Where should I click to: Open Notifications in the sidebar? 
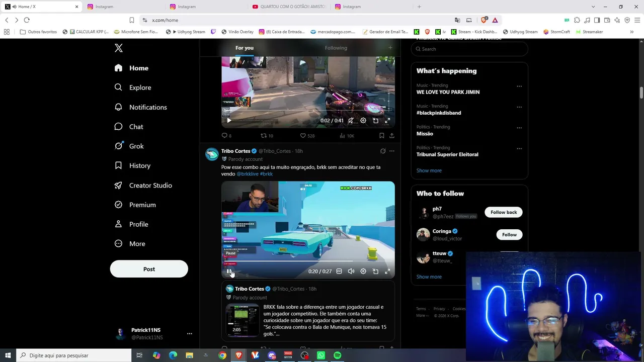[x=140, y=107]
